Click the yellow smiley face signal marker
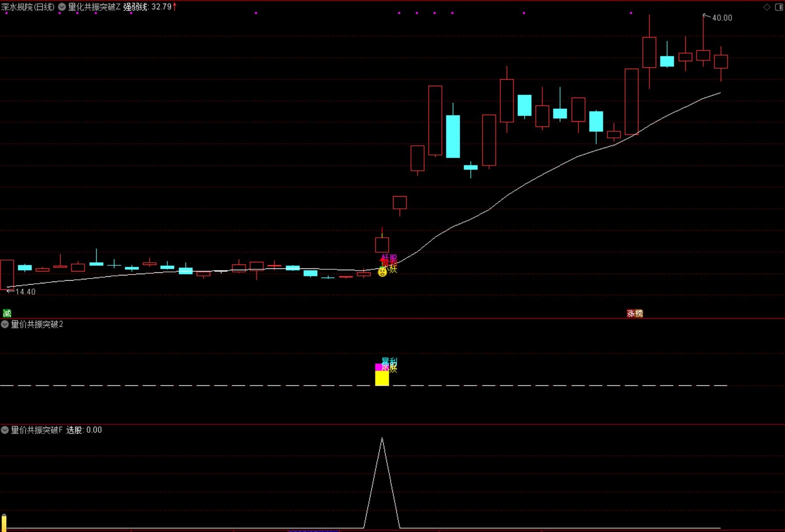The height and width of the screenshot is (532, 785). point(382,272)
